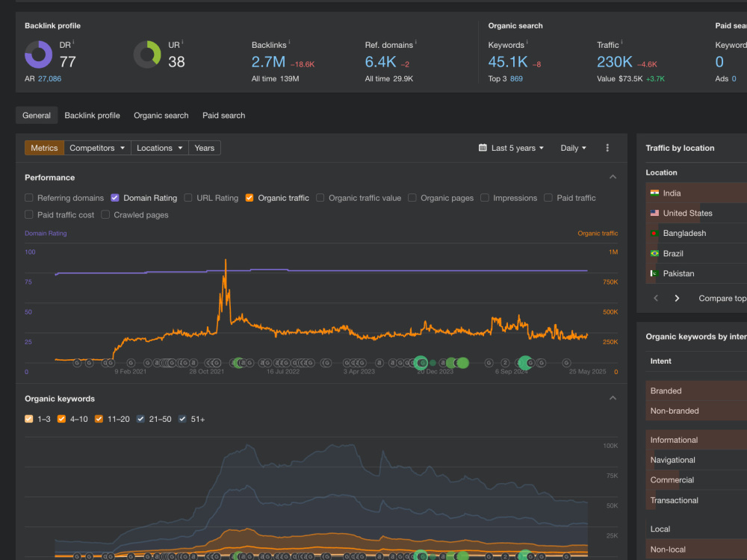
Task: Uncheck the Domain Rating checkbox
Action: pos(115,198)
